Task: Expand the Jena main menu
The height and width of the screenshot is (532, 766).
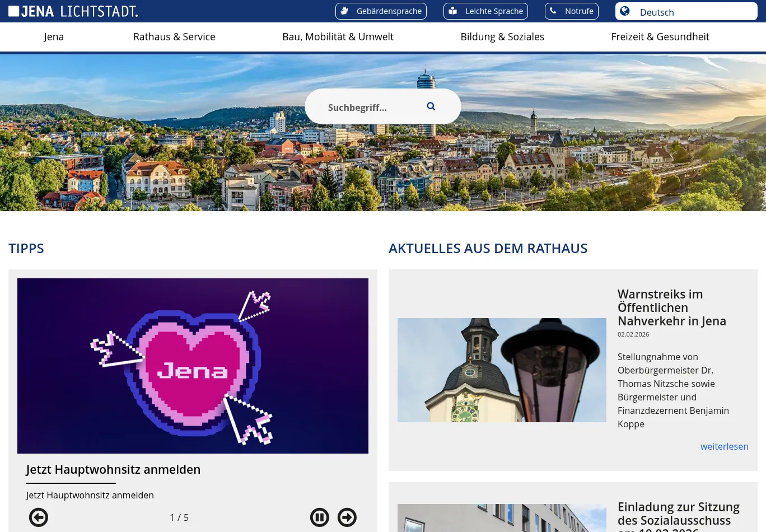Action: pyautogui.click(x=54, y=37)
